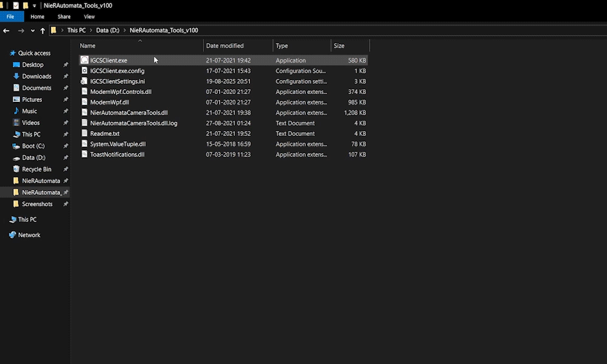Click the ModernWpf.Controls.dll file icon
The width and height of the screenshot is (607, 364).
tap(84, 92)
